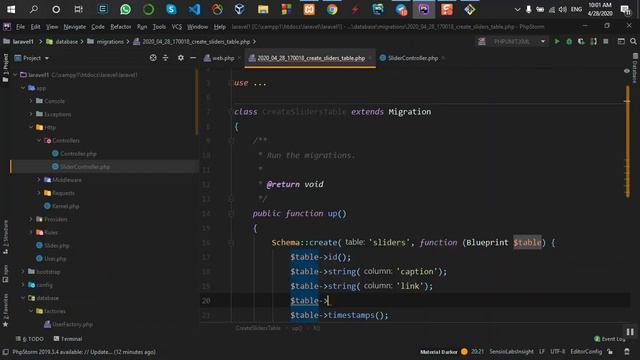Viewport: 640px width, 360px height.
Task: Select UserFactory.php in project tree
Action: (72, 324)
